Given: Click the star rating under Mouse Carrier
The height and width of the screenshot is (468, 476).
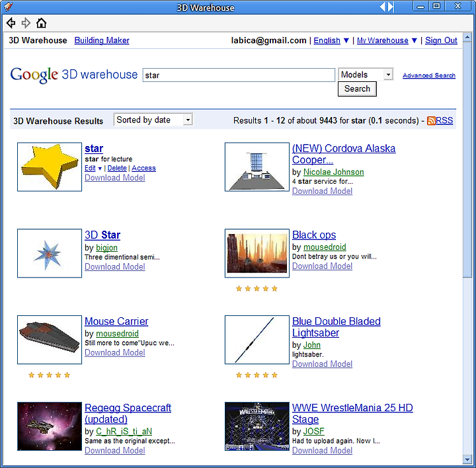Looking at the screenshot, I should 49,375.
